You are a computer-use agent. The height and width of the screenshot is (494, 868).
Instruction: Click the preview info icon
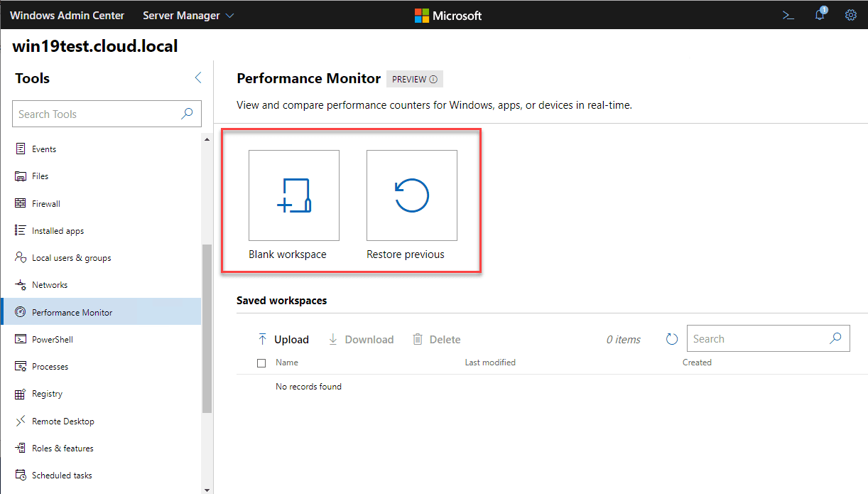(x=433, y=80)
